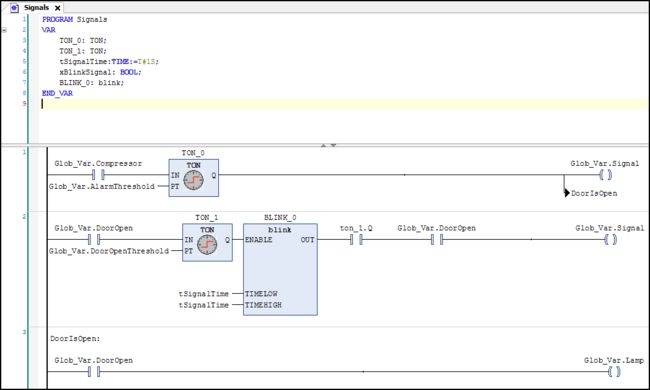
Task: Click the BLINK_0 instance name above block
Action: tap(280, 218)
